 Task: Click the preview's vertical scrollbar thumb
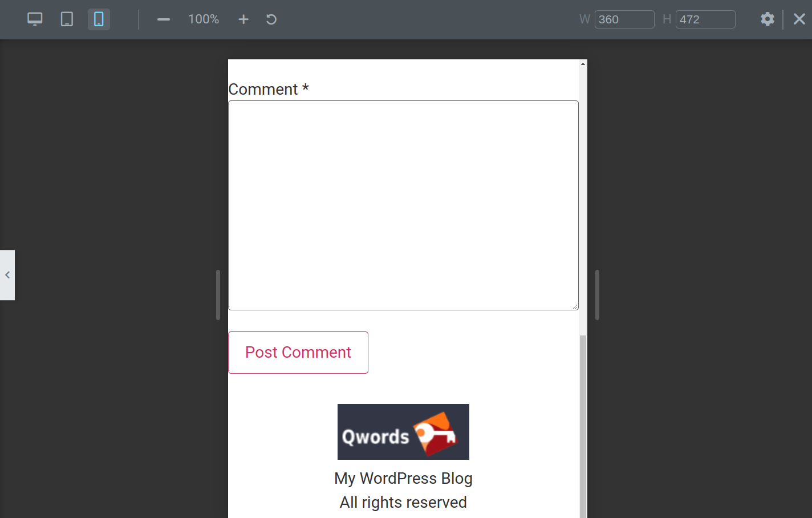[x=583, y=428]
